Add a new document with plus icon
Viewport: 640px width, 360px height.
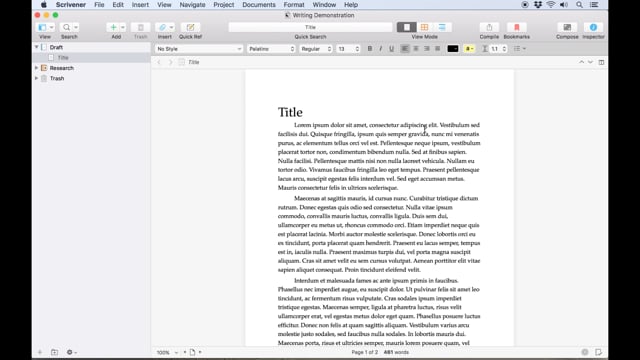(x=113, y=27)
